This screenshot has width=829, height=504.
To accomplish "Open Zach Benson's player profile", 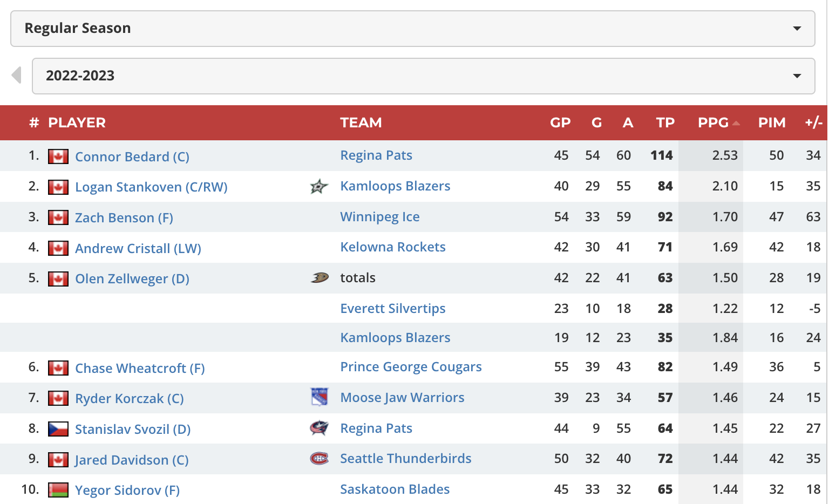I will (x=124, y=217).
